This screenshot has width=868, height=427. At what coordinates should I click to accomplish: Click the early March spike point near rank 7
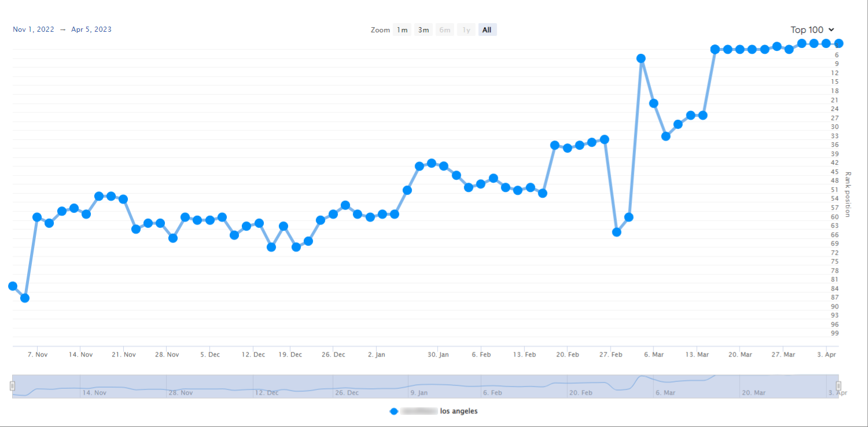[641, 58]
